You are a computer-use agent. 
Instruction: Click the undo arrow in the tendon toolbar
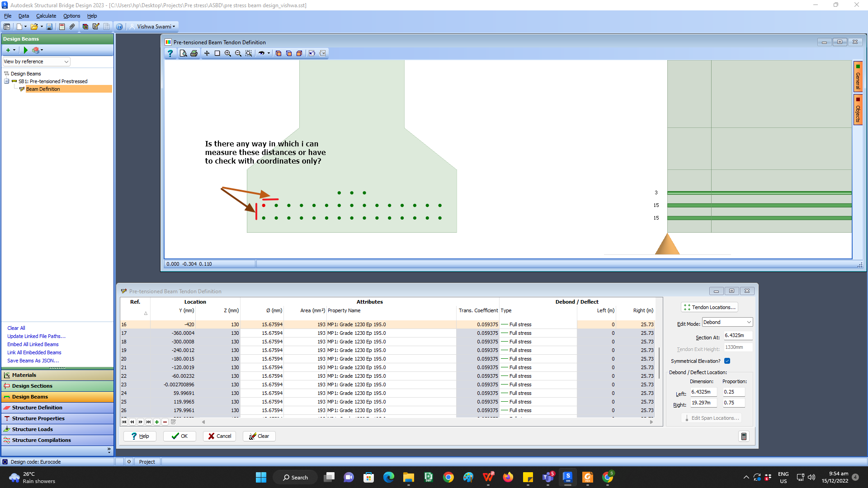click(x=312, y=53)
